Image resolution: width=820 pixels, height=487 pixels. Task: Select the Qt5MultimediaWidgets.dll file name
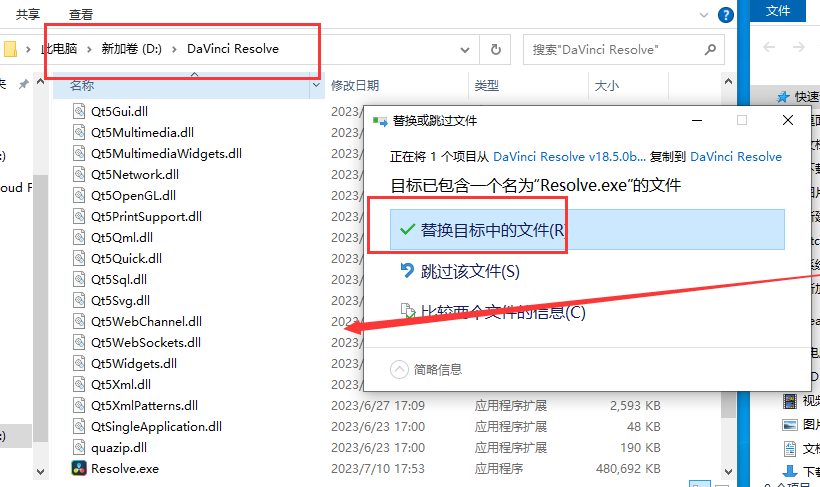pyautogui.click(x=166, y=153)
